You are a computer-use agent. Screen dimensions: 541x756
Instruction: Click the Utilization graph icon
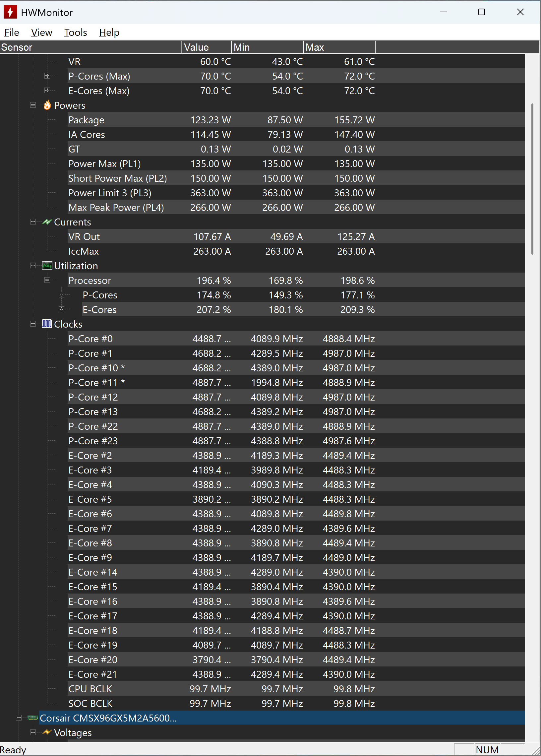[47, 266]
